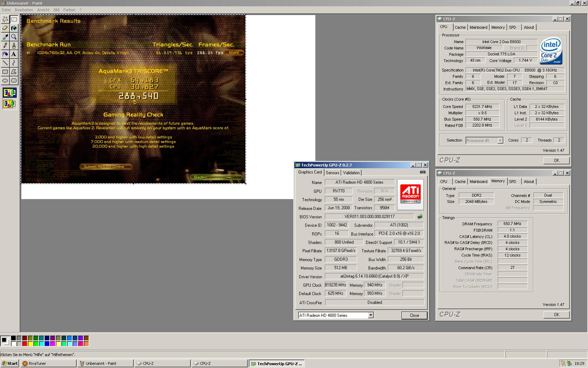Click GPU-Z screenshot camera icon
Image resolution: width=588 pixels, height=368 pixels.
click(423, 172)
